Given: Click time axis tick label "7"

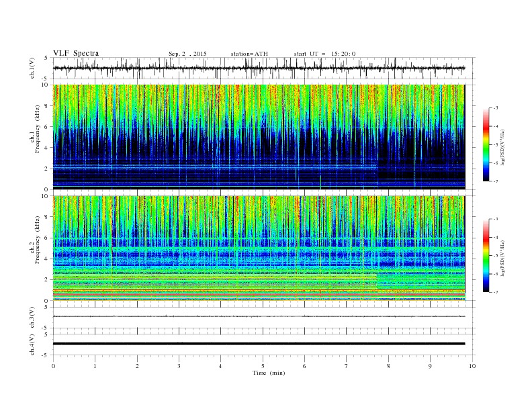Looking at the screenshot, I should tap(347, 366).
